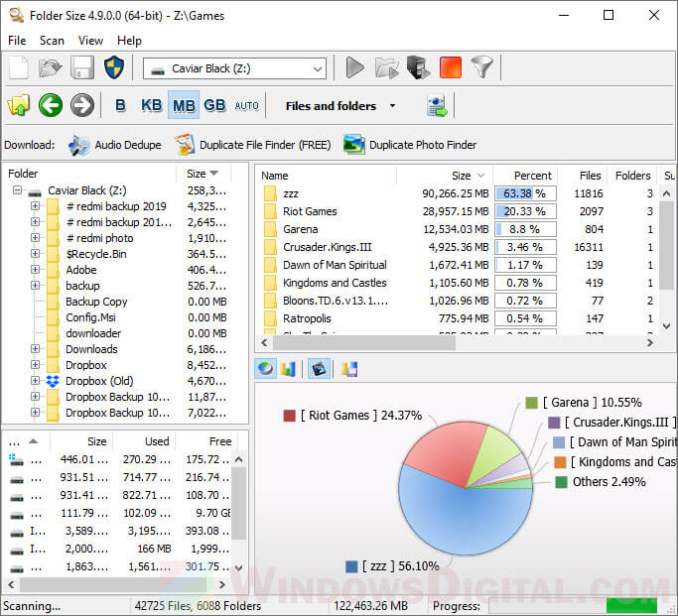This screenshot has width=678, height=616.
Task: Enable AUTO size units
Action: [246, 106]
